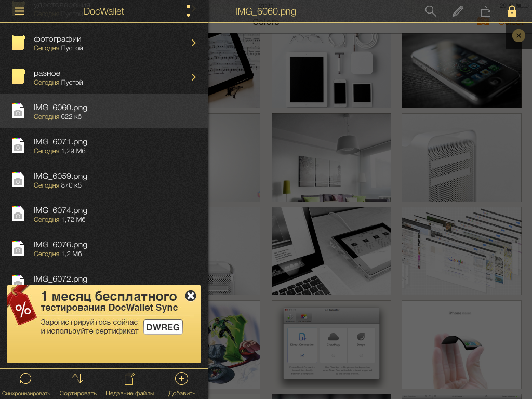532x399 pixels.
Task: Tap the pencil edit icon in top bar
Action: pos(458,11)
